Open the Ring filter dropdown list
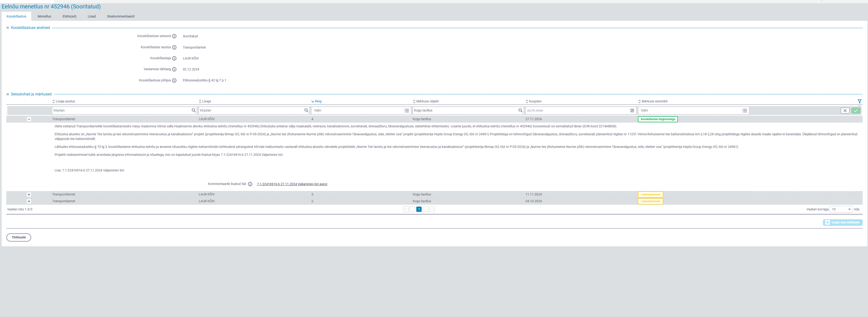868x317 pixels. tap(407, 111)
